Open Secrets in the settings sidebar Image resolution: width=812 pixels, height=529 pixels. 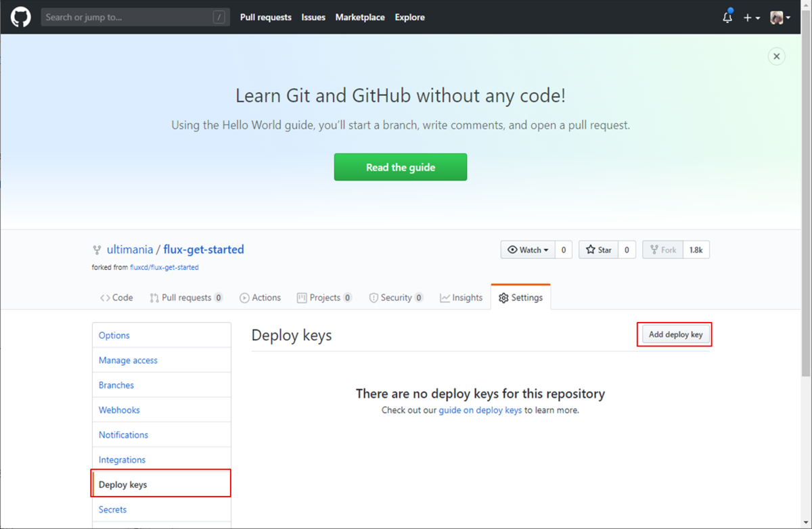click(162, 509)
